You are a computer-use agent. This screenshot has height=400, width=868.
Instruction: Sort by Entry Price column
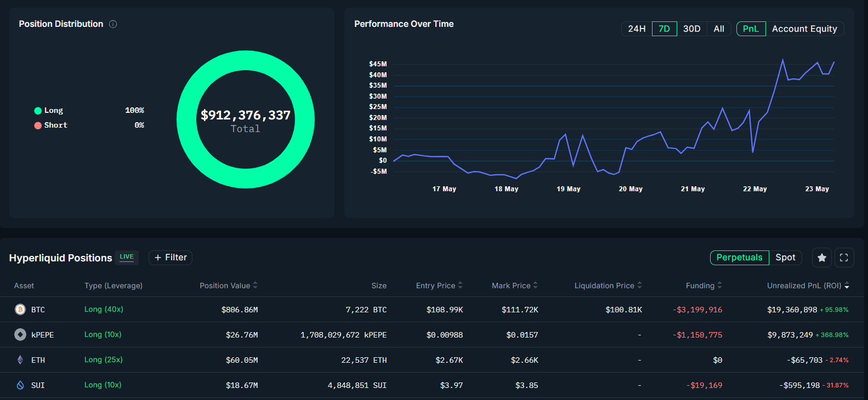439,285
